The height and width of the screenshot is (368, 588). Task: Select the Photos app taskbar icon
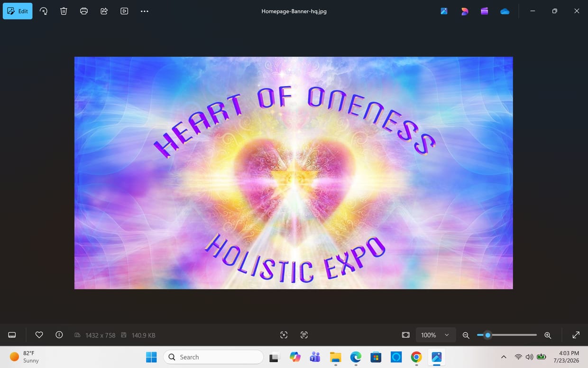[x=437, y=357]
